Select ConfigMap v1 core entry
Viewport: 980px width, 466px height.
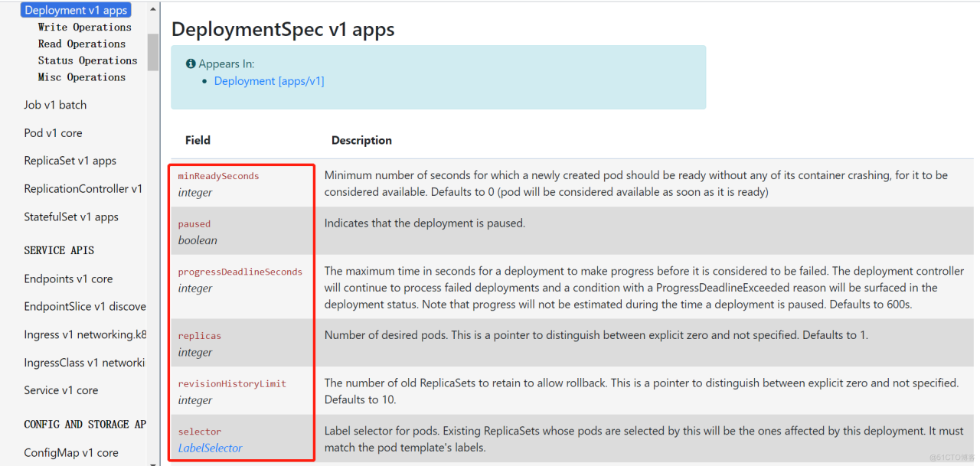[71, 453]
